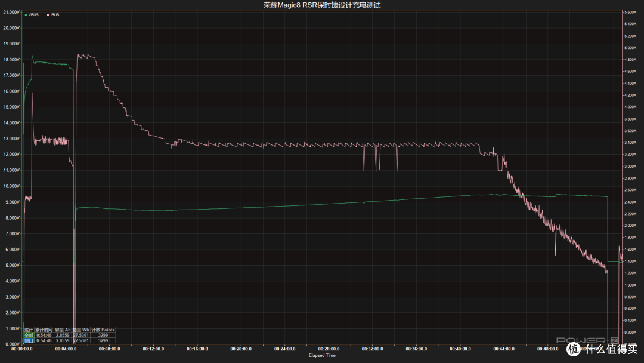
Task: Click the 容量 Ah column header
Action: click(x=63, y=330)
